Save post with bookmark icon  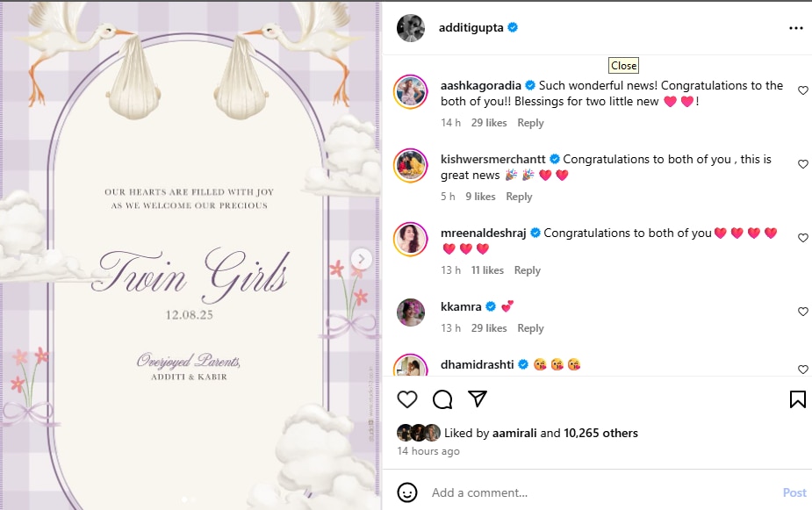(797, 399)
